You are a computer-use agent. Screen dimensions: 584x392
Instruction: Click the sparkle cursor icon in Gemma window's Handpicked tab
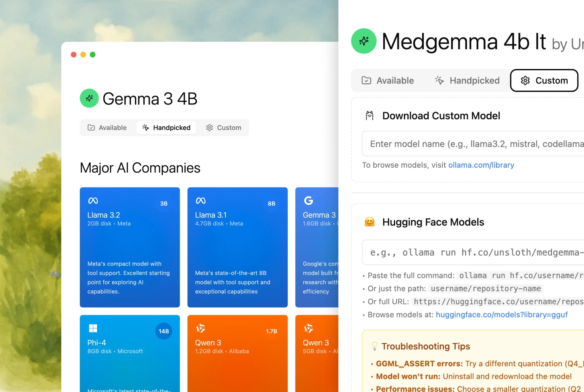(x=145, y=128)
